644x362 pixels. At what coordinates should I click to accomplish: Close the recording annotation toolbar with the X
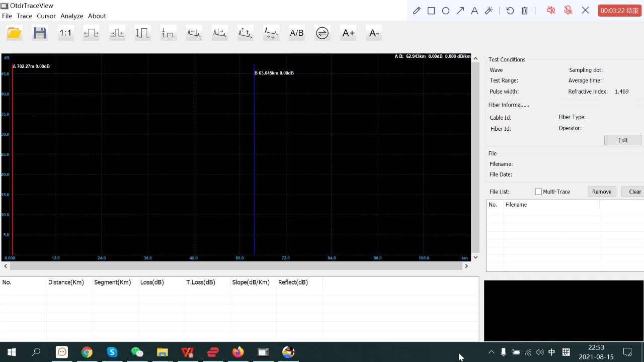tap(585, 10)
